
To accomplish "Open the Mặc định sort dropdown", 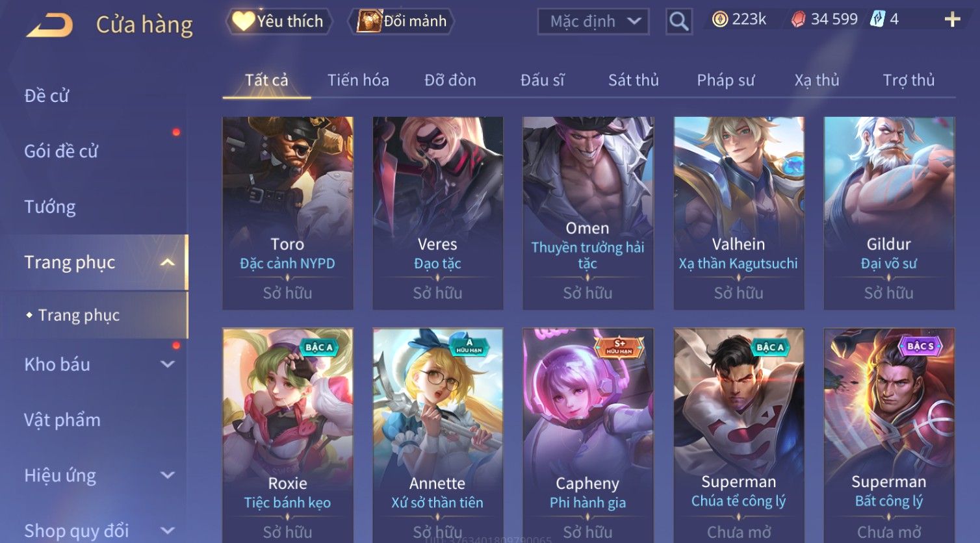I will click(593, 21).
